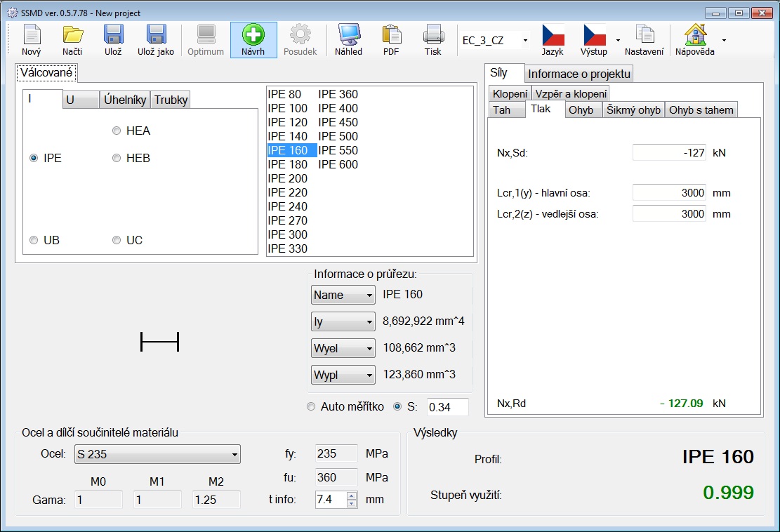
Task: Open the Wypl property dropdown
Action: tap(343, 375)
